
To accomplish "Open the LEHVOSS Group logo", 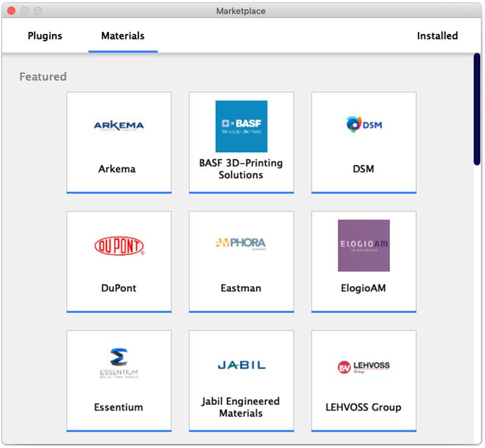I will coord(364,366).
